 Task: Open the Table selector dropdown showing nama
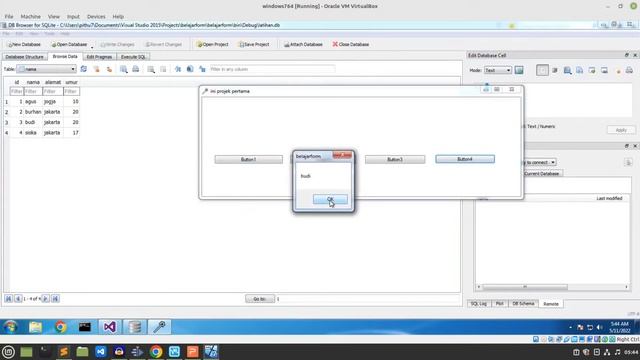[x=47, y=69]
